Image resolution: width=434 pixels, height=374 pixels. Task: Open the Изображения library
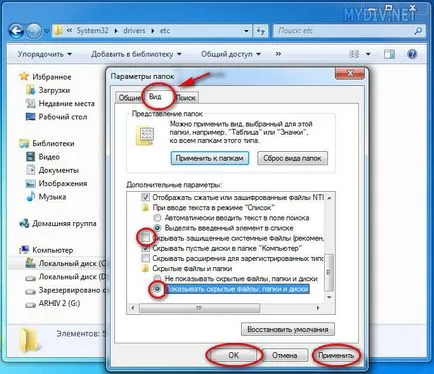click(x=56, y=183)
